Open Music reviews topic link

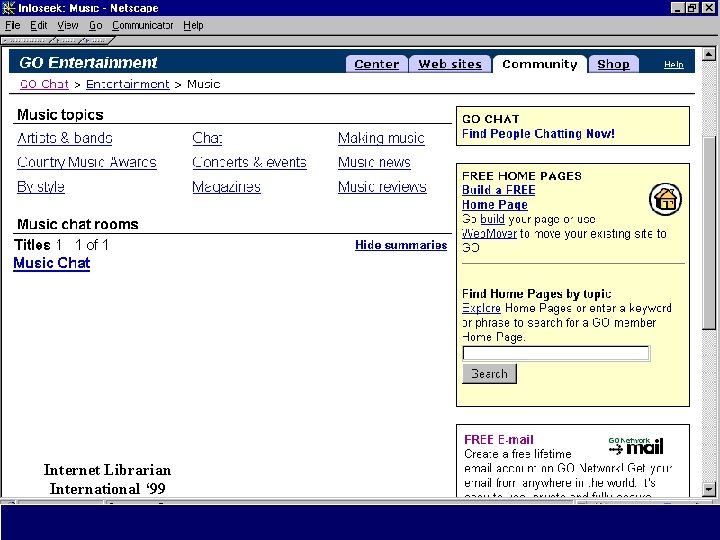tap(382, 187)
